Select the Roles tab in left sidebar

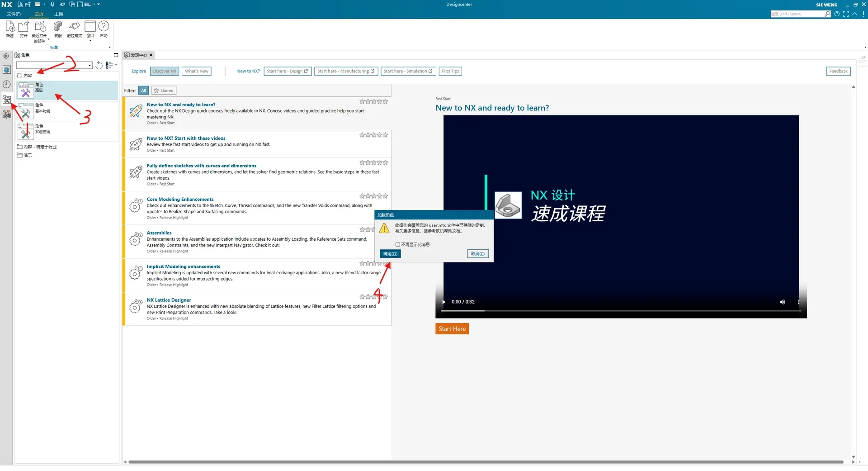6,100
